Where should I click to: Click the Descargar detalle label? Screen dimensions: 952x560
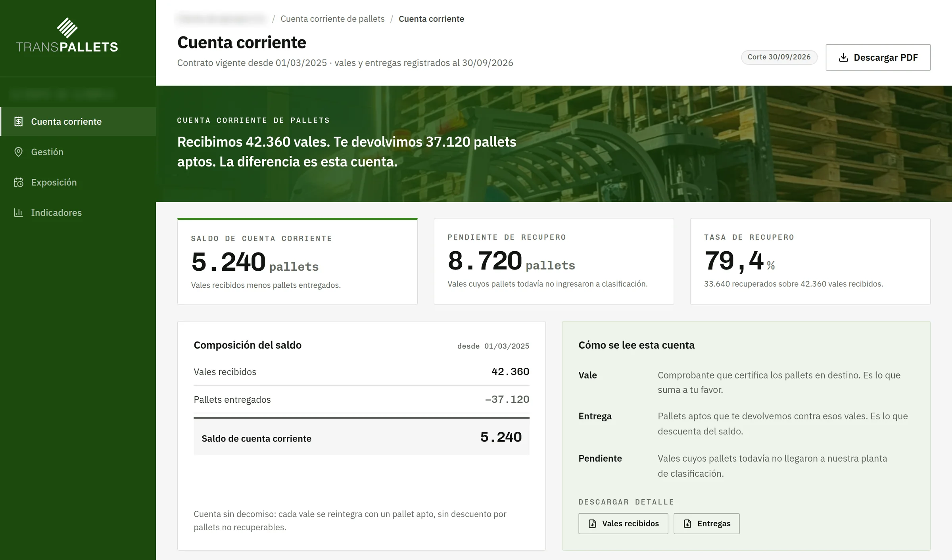click(x=626, y=502)
